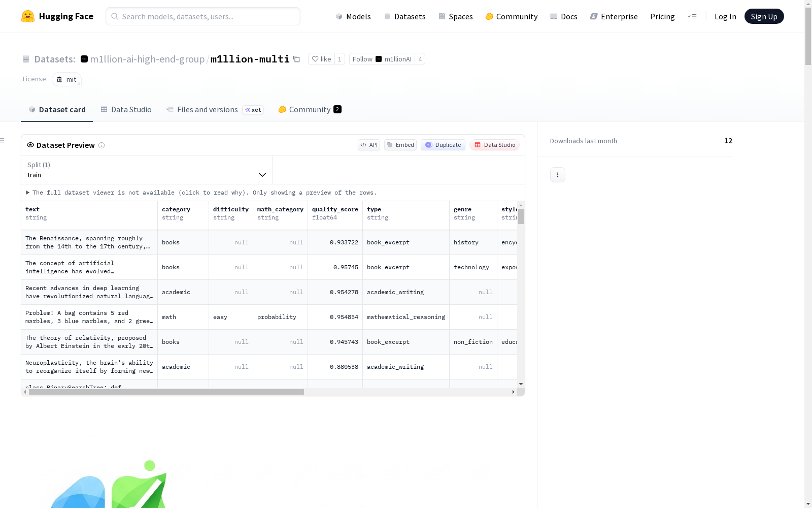The width and height of the screenshot is (812, 508).
Task: Open Spaces in the top navigation
Action: pos(456,17)
